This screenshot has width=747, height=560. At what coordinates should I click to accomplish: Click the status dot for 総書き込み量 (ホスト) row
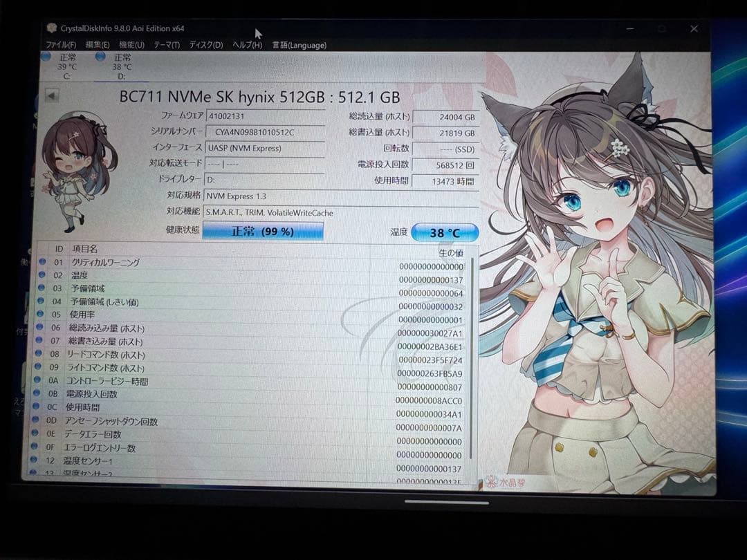click(x=39, y=340)
